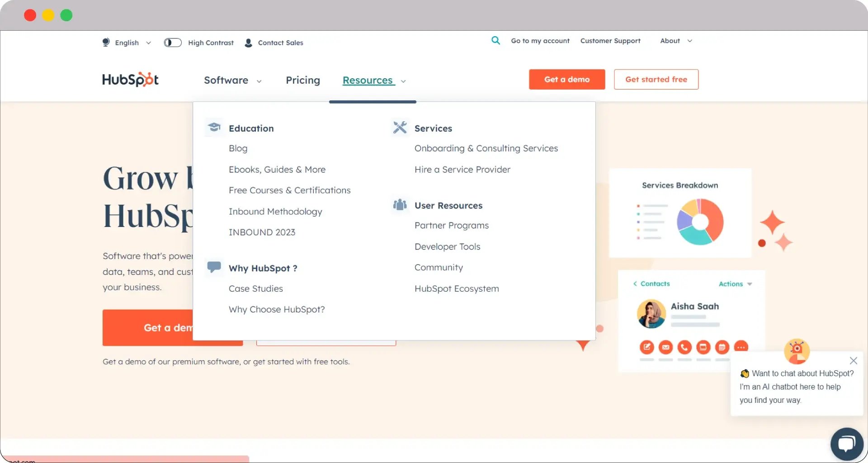868x463 pixels.
Task: Click the Contact Sales person icon
Action: point(248,43)
